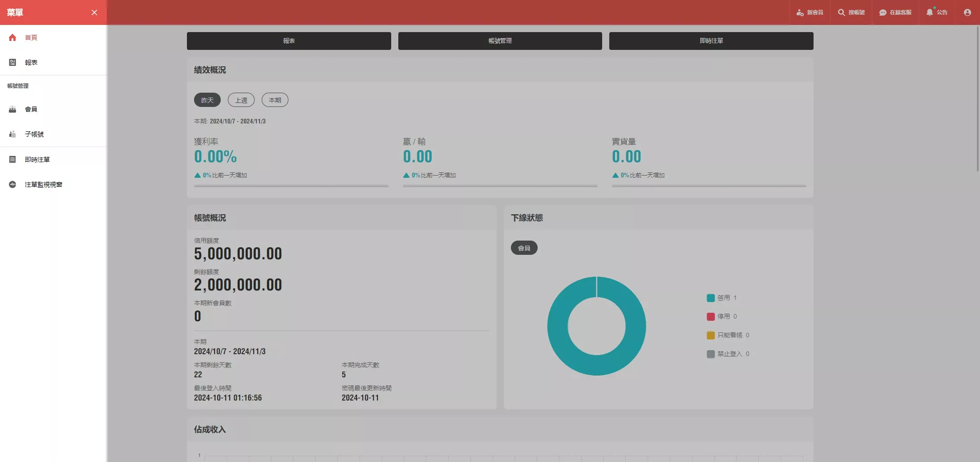Click the sub-account icon beside 子帳號
The width and height of the screenshot is (980, 462).
(x=12, y=135)
